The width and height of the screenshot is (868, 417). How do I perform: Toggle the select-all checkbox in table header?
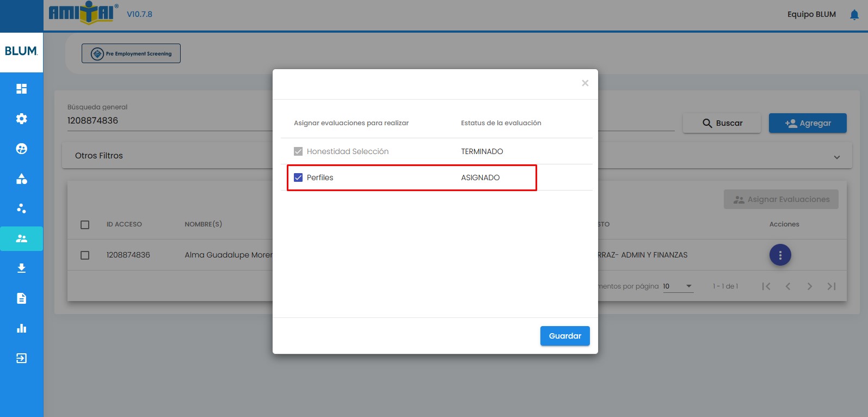85,225
